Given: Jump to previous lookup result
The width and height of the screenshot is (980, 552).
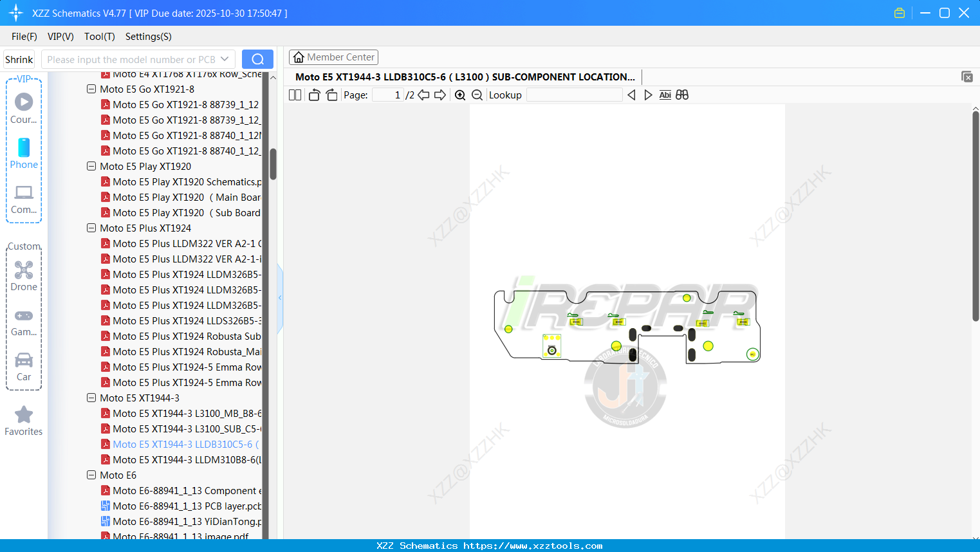Looking at the screenshot, I should pyautogui.click(x=631, y=95).
